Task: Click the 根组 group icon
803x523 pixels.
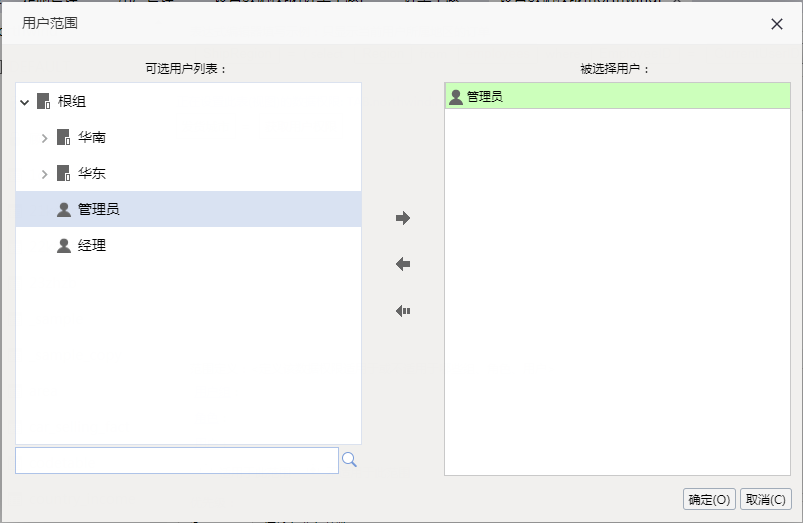Action: pyautogui.click(x=44, y=101)
